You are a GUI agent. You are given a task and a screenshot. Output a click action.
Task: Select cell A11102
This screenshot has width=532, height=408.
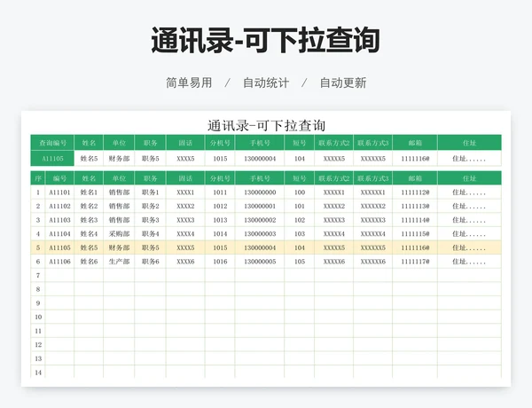click(59, 207)
